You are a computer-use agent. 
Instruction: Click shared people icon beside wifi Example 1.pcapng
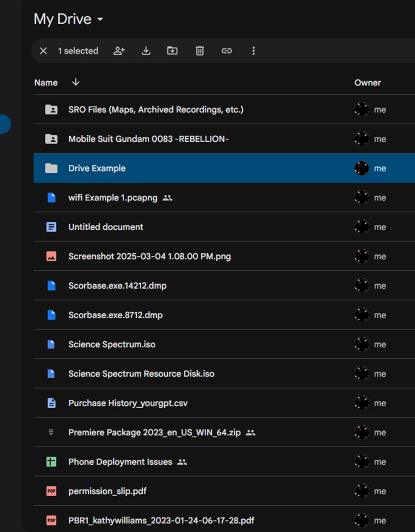[167, 198]
